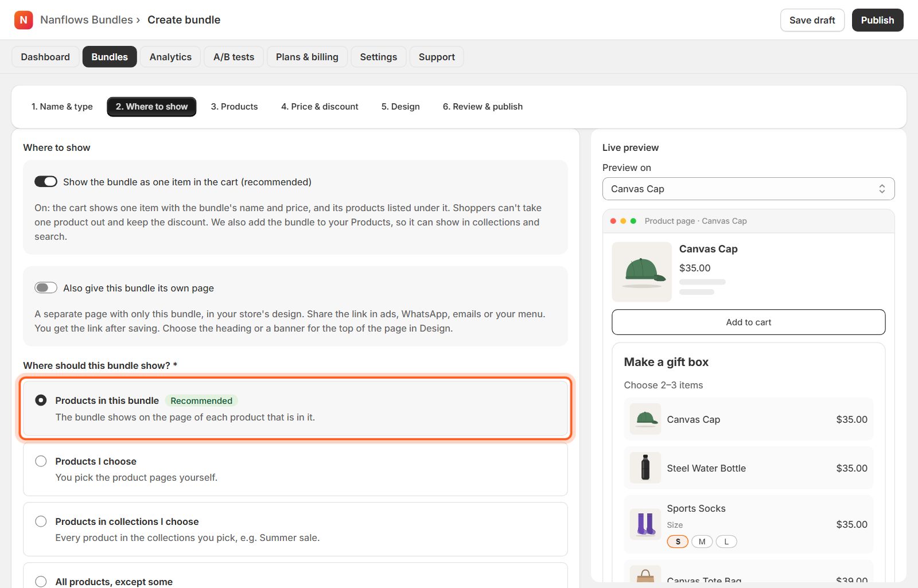Click the green cap product image
The height and width of the screenshot is (588, 918).
(x=641, y=272)
